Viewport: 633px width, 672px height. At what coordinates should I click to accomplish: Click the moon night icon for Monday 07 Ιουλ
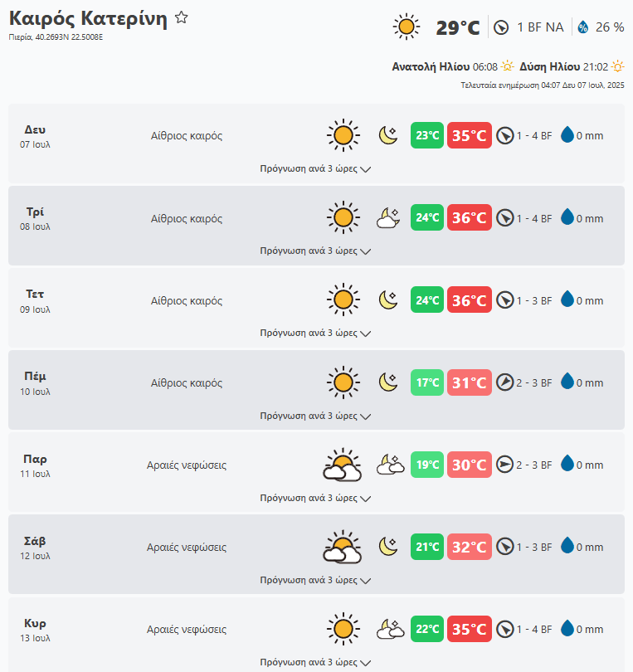(388, 135)
